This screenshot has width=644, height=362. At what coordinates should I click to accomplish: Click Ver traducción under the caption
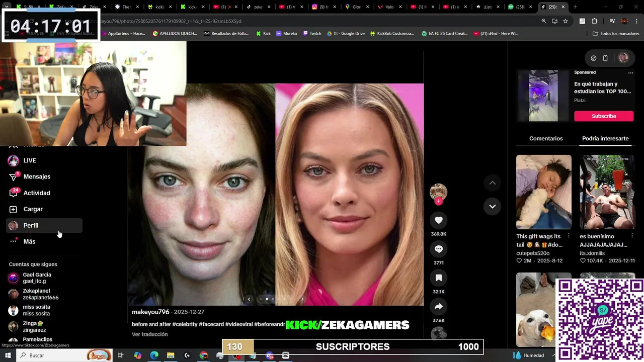coord(150,334)
